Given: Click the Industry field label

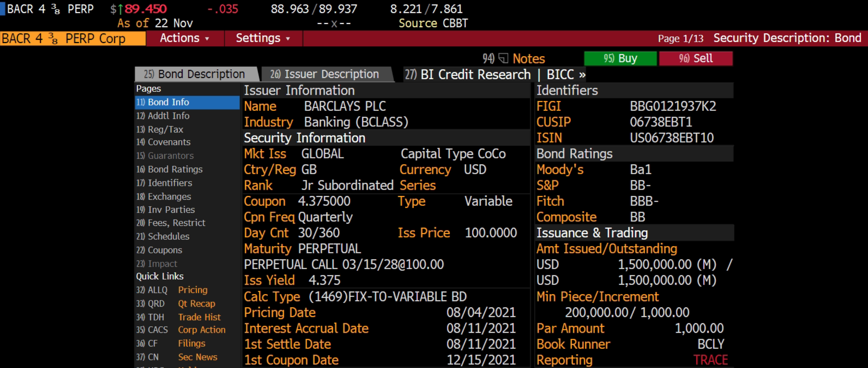Looking at the screenshot, I should point(269,122).
